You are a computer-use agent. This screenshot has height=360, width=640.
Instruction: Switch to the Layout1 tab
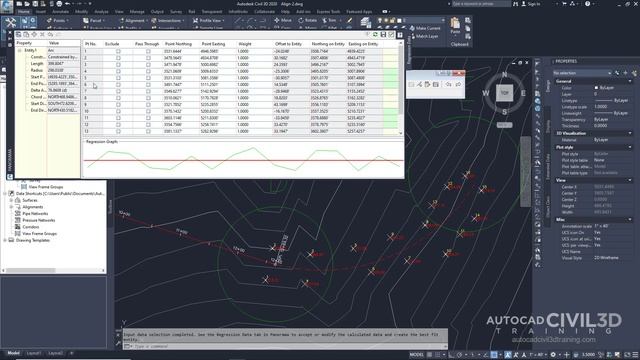tap(34, 353)
